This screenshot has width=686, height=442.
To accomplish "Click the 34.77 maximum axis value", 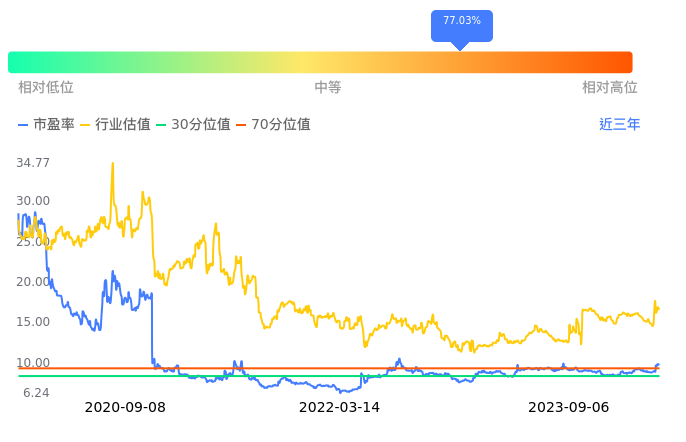I will pos(33,163).
